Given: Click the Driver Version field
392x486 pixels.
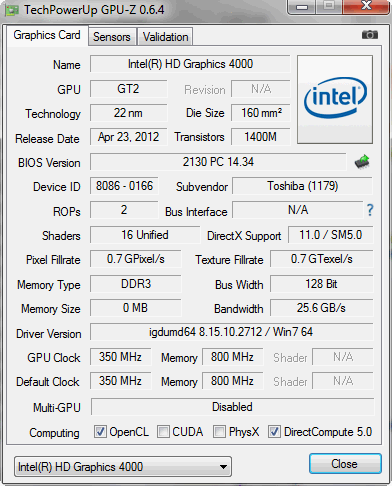Looking at the screenshot, I should coord(231,332).
